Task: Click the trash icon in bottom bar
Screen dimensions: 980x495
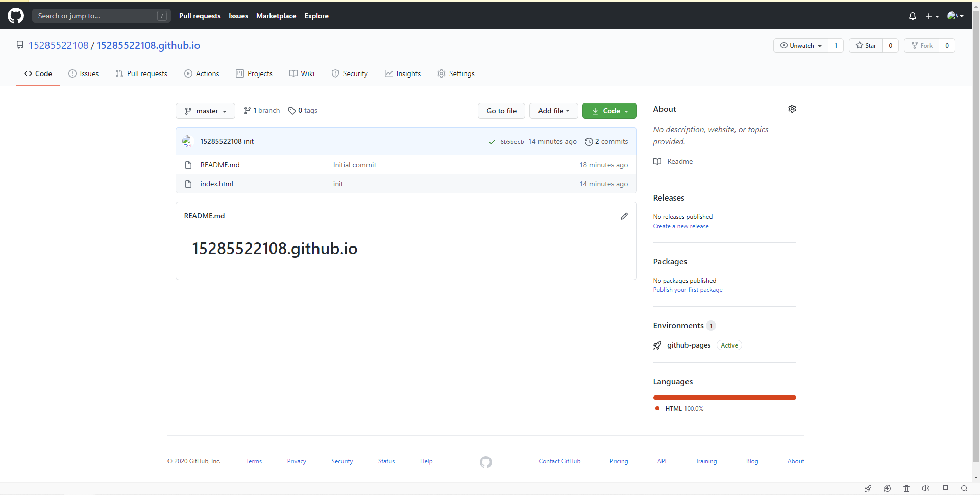Action: tap(906, 488)
